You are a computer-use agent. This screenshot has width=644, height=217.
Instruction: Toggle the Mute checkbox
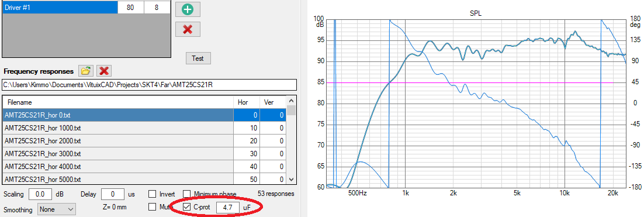pyautogui.click(x=153, y=206)
